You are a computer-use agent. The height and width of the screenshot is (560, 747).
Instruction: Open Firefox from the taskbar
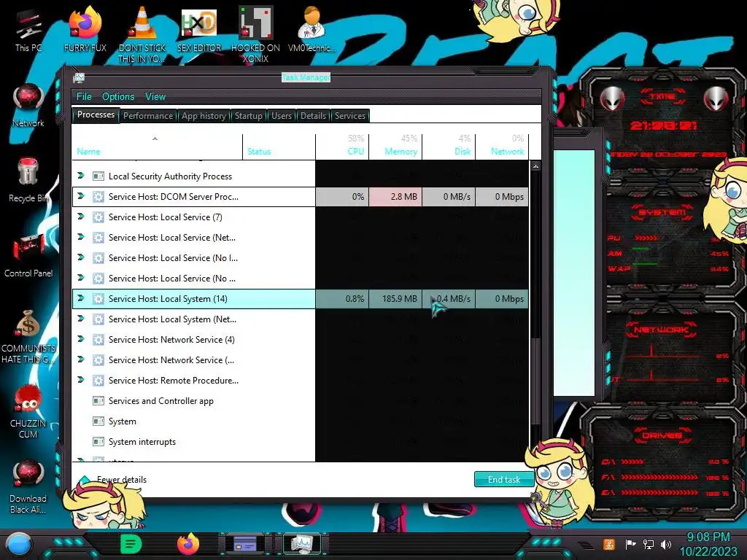188,544
